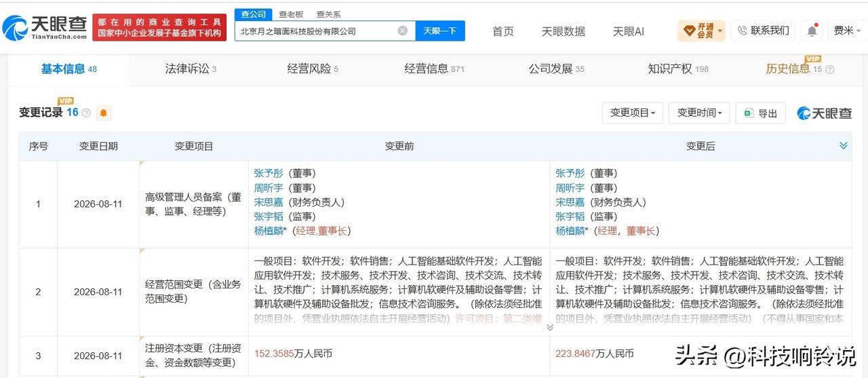Open 杨植麟 link in 变更后 column
This screenshot has width=868, height=378.
point(570,230)
